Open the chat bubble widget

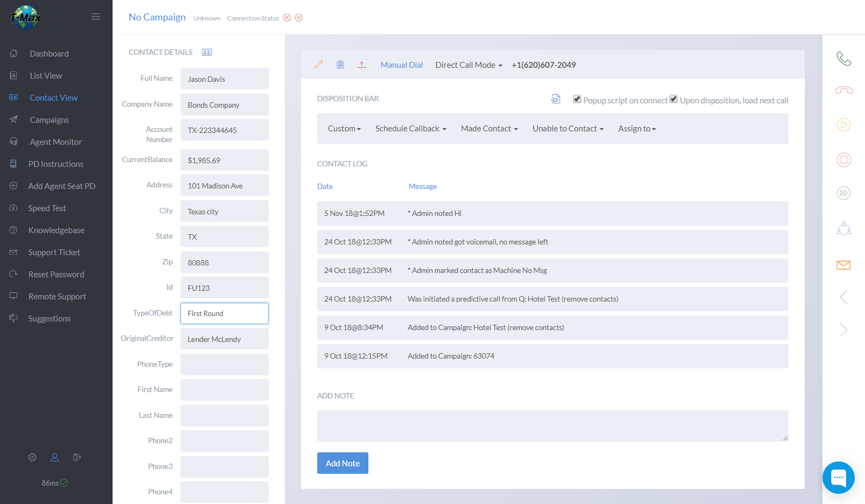(839, 478)
